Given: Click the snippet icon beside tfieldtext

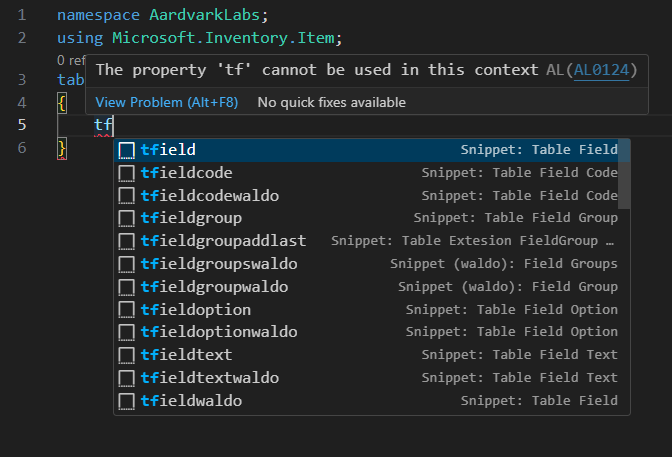Looking at the screenshot, I should pyautogui.click(x=127, y=355).
